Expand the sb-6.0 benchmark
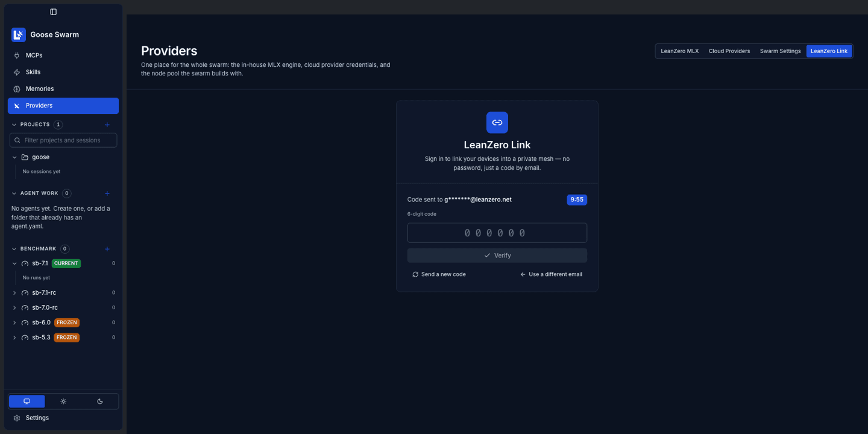This screenshot has height=434, width=868. [14, 322]
